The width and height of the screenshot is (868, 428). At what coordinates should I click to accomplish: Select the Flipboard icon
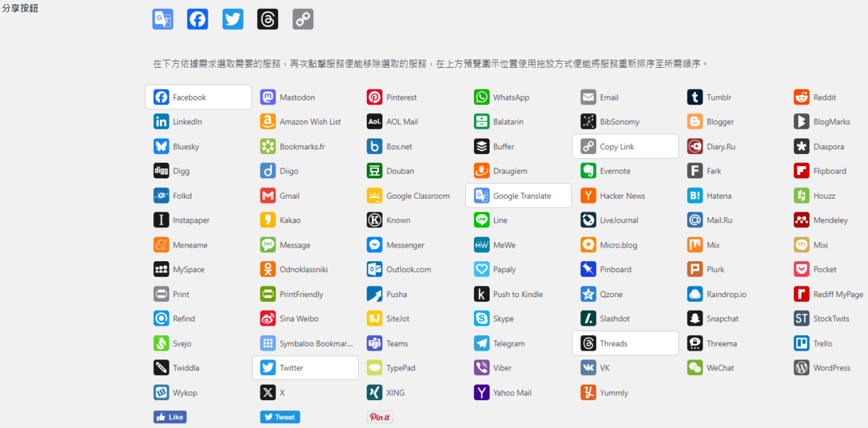802,171
